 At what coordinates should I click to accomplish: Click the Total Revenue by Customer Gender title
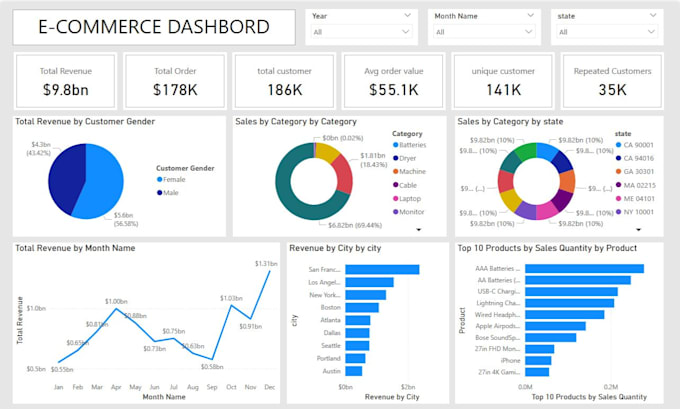tap(85, 121)
